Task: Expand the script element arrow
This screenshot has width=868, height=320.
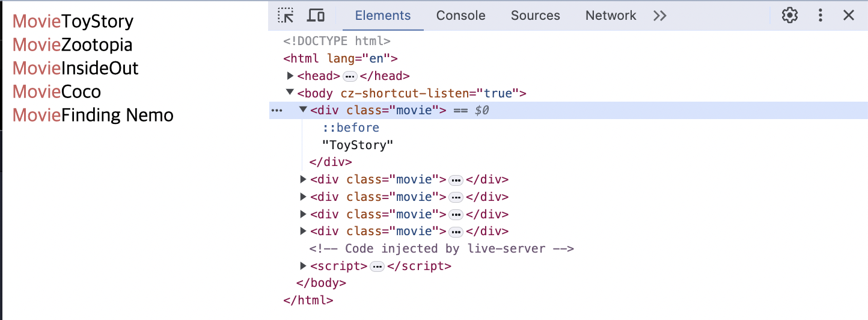Action: 304,266
